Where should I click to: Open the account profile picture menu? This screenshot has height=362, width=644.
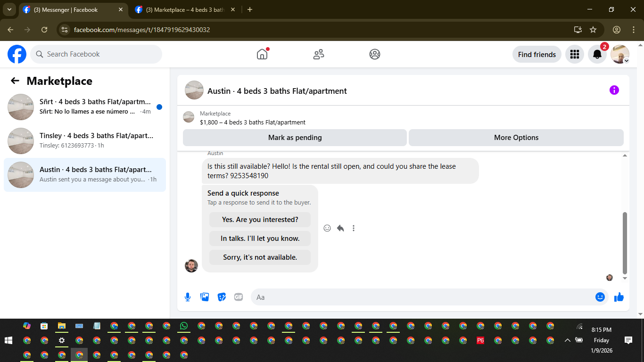point(620,54)
